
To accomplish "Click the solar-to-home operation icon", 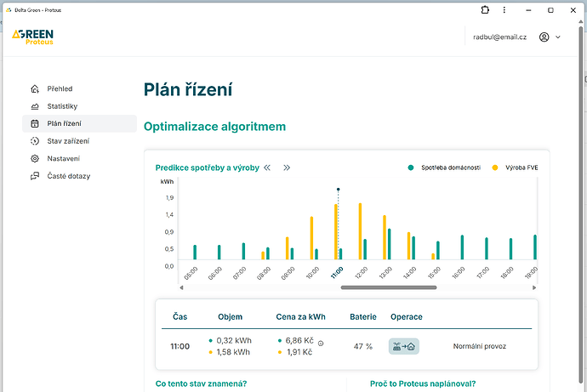I will 404,346.
